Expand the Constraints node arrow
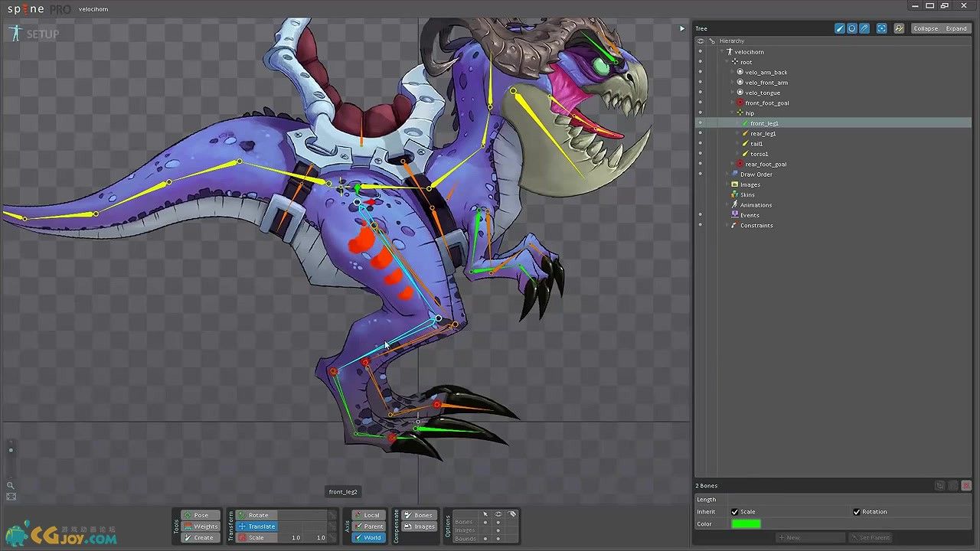 click(x=727, y=225)
